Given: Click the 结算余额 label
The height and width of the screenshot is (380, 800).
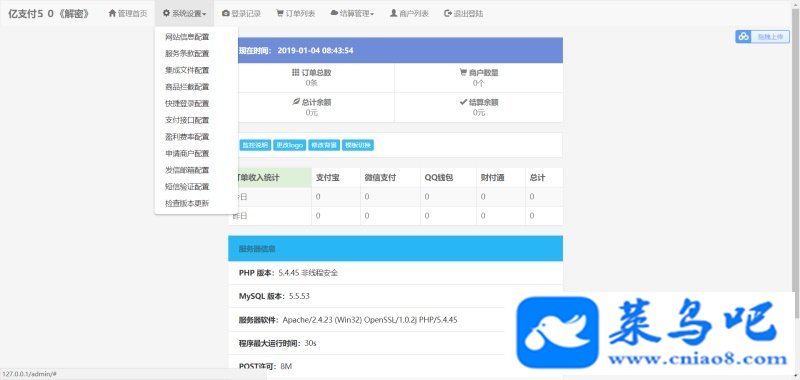Looking at the screenshot, I should point(484,102).
